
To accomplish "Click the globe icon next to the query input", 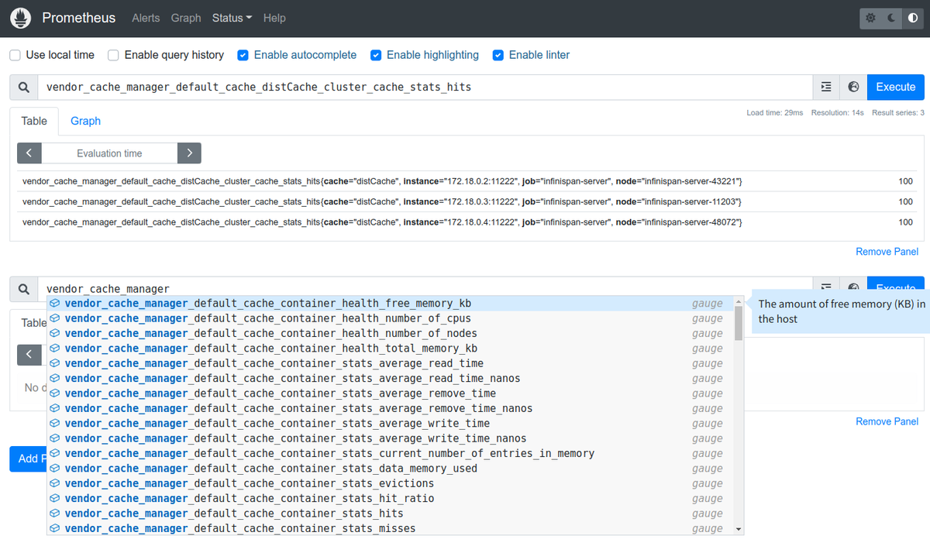I will [852, 87].
